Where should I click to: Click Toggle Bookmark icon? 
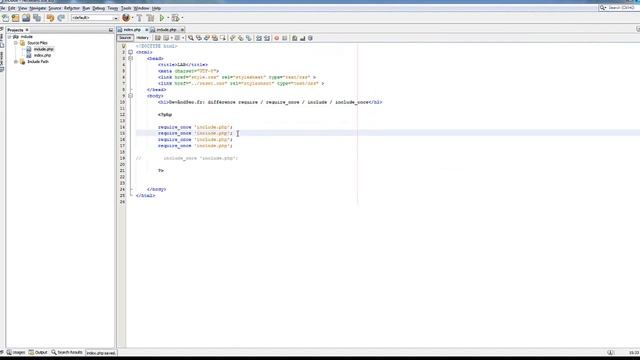[x=249, y=38]
